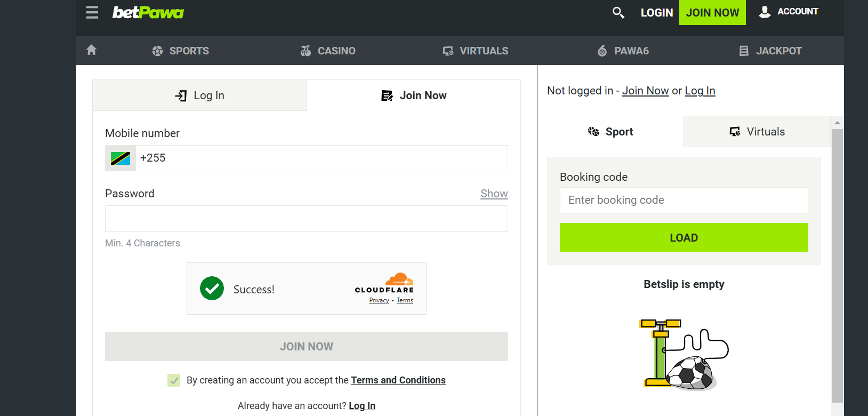This screenshot has width=868, height=416.
Task: Click the LOGIN header button
Action: click(x=657, y=12)
